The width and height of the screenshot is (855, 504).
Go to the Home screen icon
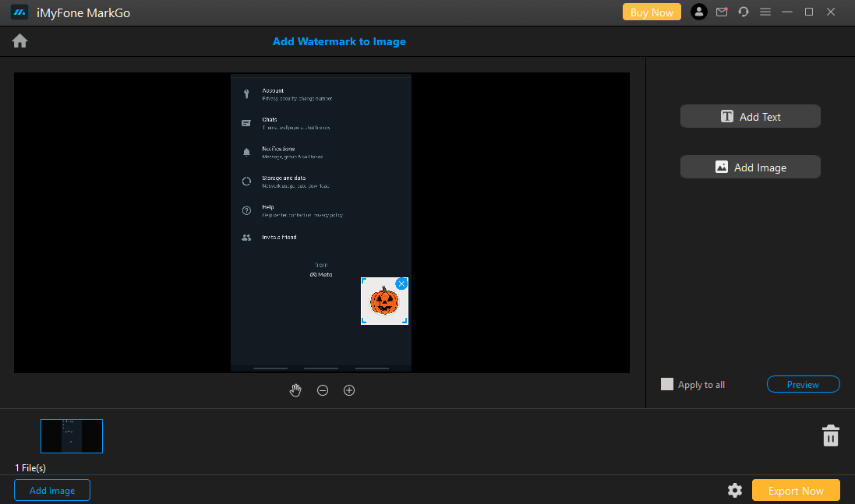[19, 41]
